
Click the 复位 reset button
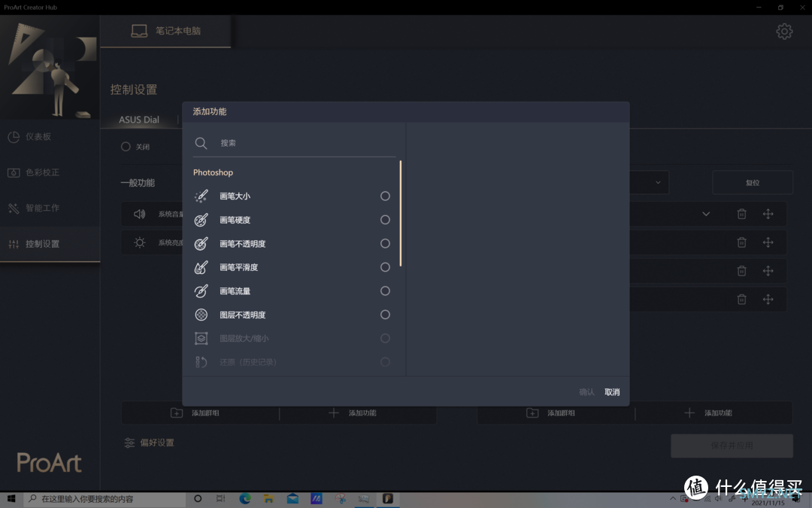tap(753, 182)
